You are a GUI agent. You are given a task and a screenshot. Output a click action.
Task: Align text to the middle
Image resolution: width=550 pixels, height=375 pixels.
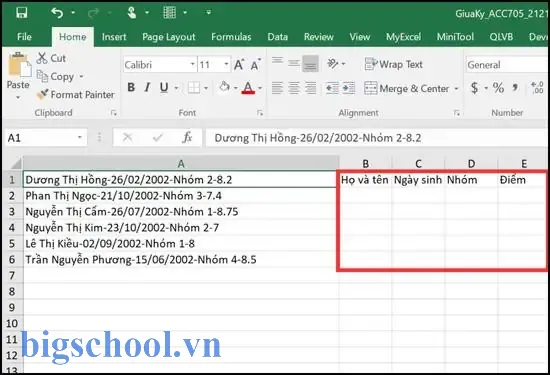click(294, 63)
